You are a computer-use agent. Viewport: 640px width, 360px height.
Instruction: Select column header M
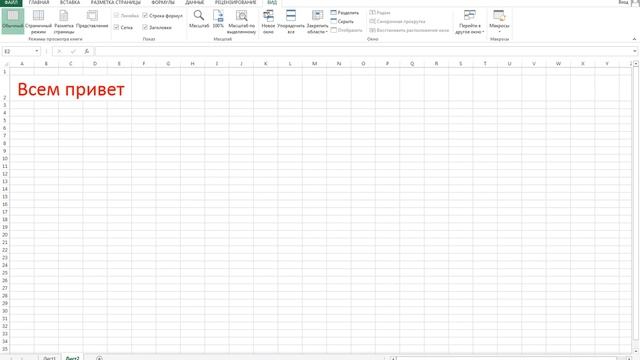[315, 64]
